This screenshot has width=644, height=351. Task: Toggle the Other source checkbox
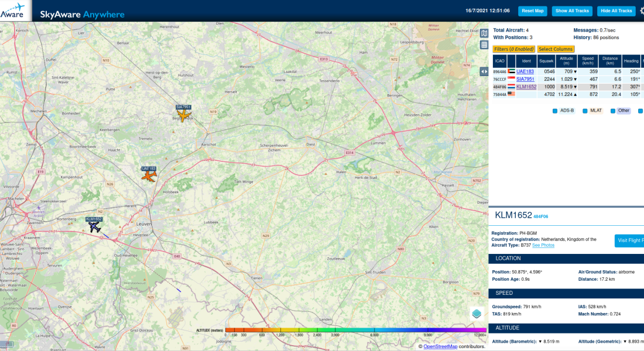point(613,111)
